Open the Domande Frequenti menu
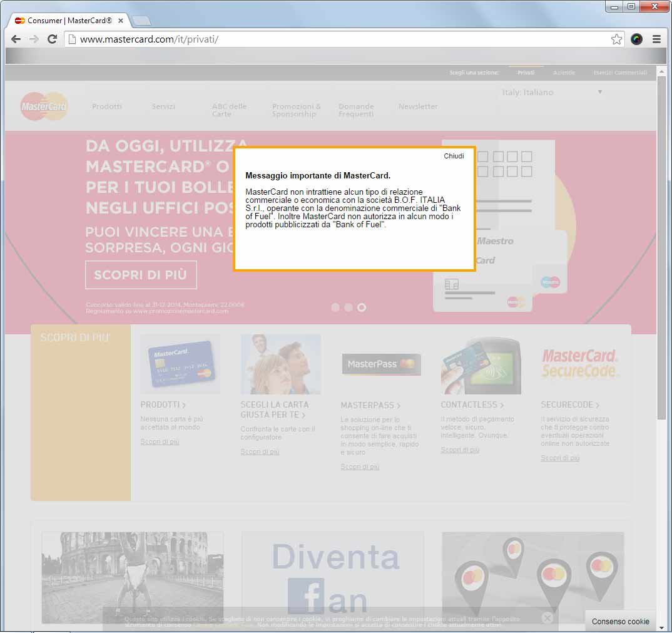This screenshot has width=672, height=633. (x=356, y=110)
